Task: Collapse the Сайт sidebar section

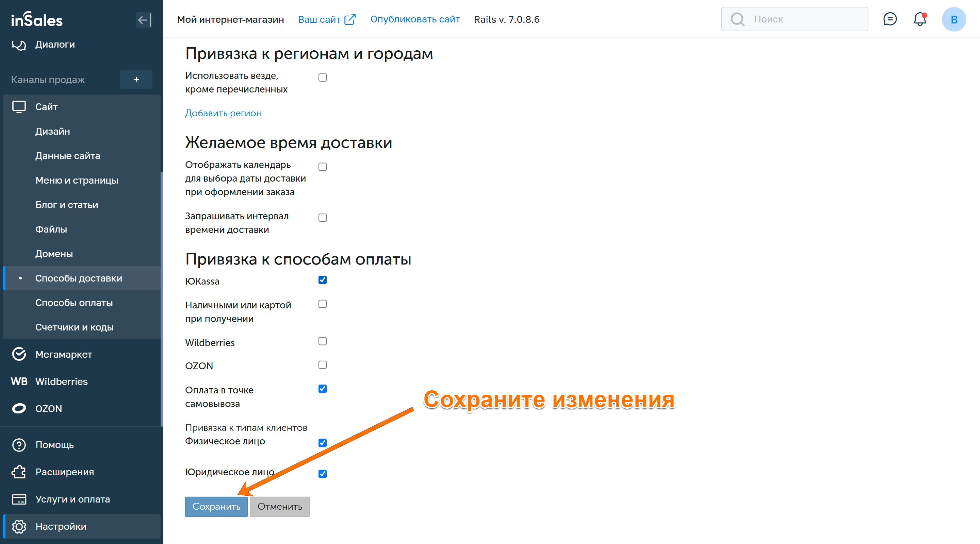Action: pyautogui.click(x=46, y=107)
